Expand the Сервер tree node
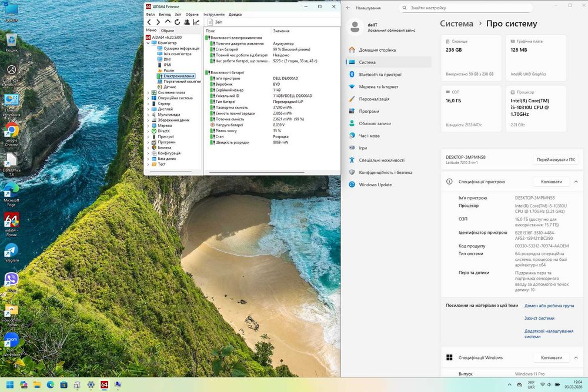588x392 pixels. point(148,103)
